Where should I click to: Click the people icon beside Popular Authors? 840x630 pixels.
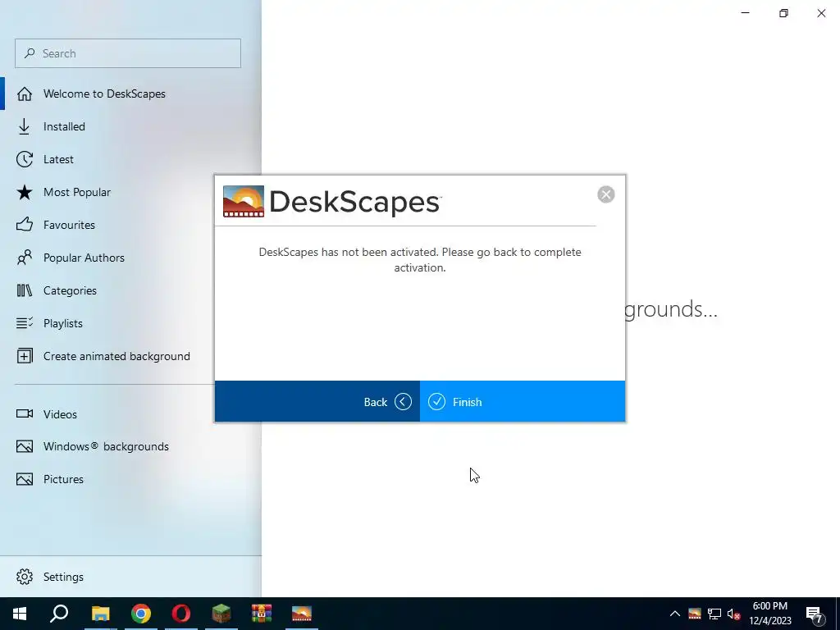click(x=24, y=258)
